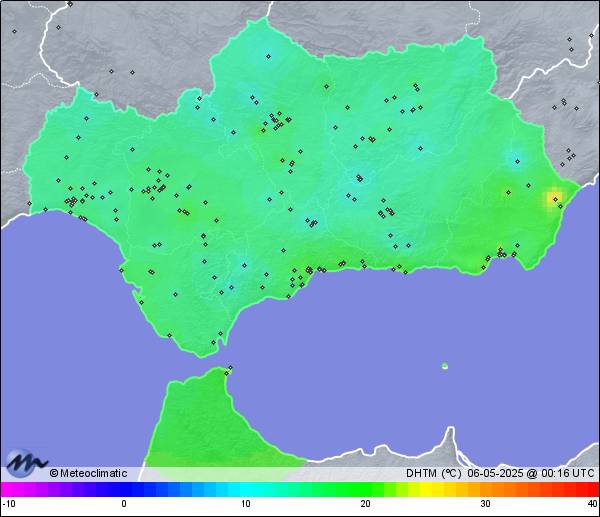Click the cyan cool spot in eastern Andalusia

(517, 160)
